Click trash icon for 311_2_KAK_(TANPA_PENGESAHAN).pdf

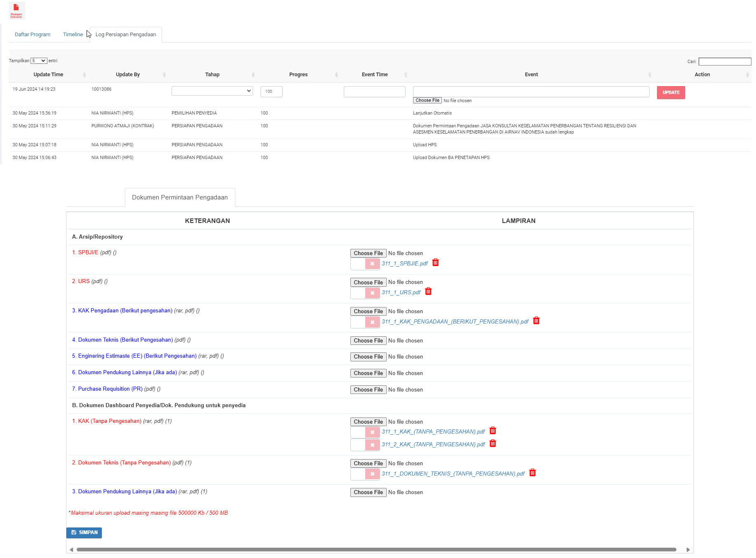click(493, 444)
